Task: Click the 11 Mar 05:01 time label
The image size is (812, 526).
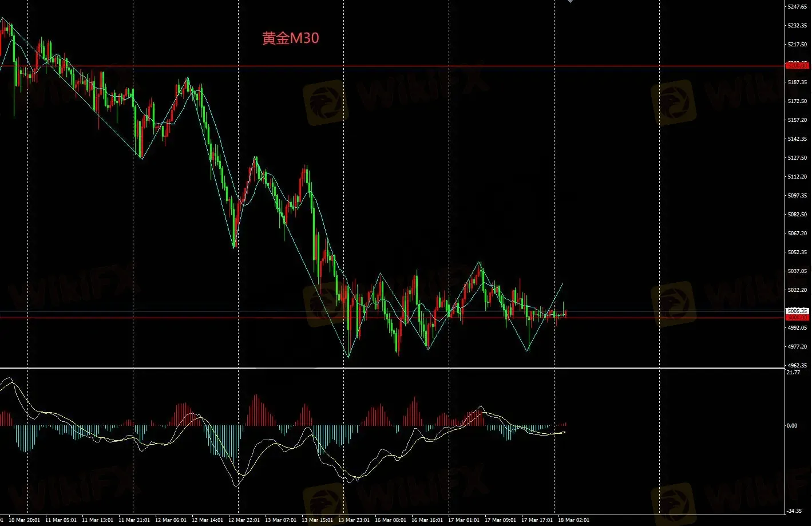Action: click(x=61, y=520)
